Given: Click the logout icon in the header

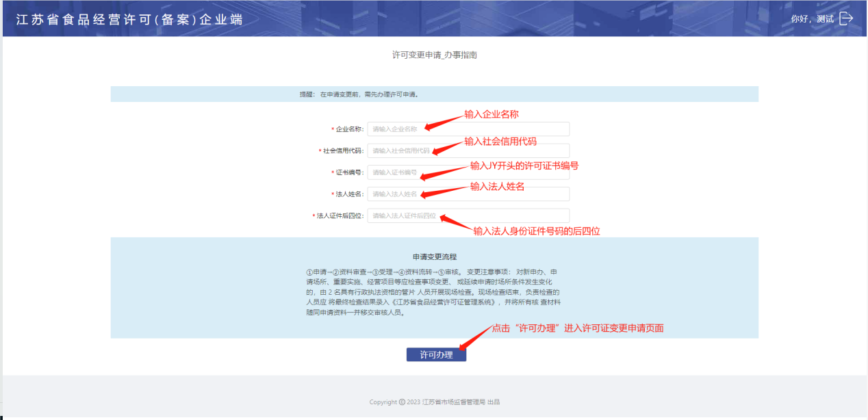Looking at the screenshot, I should click(x=846, y=18).
